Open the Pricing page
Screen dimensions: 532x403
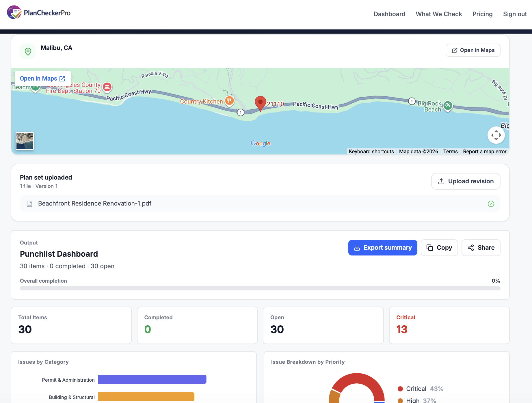point(482,14)
